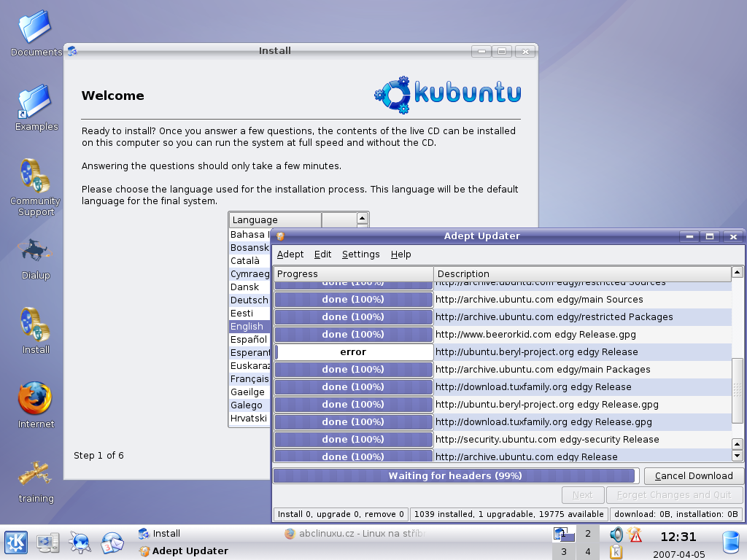Viewport: 747px width, 560px height.
Task: Select English in the Language list
Action: [x=249, y=326]
